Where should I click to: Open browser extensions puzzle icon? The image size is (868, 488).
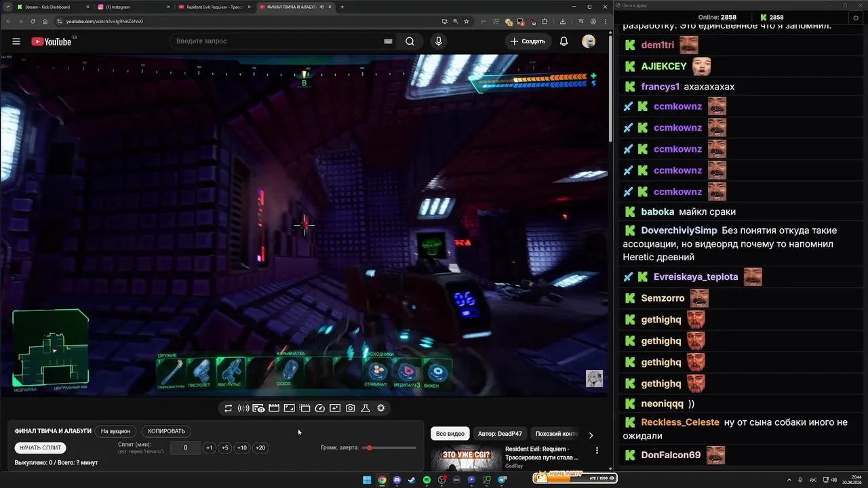coord(545,21)
